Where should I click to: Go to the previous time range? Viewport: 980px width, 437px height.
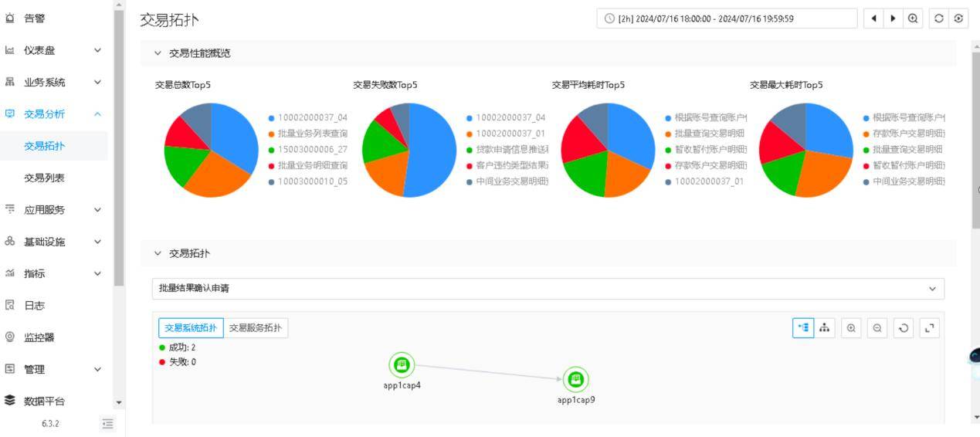click(x=874, y=19)
